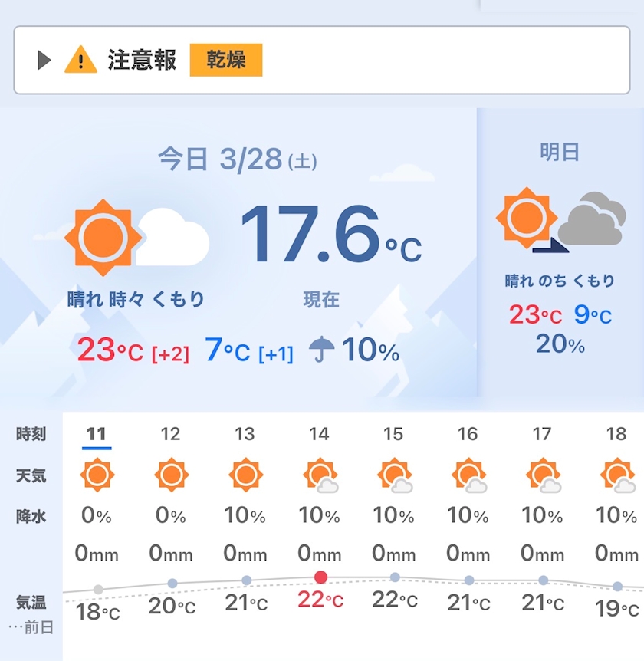This screenshot has width=644, height=661.
Task: Click the umbrella precipitation icon
Action: point(322,350)
